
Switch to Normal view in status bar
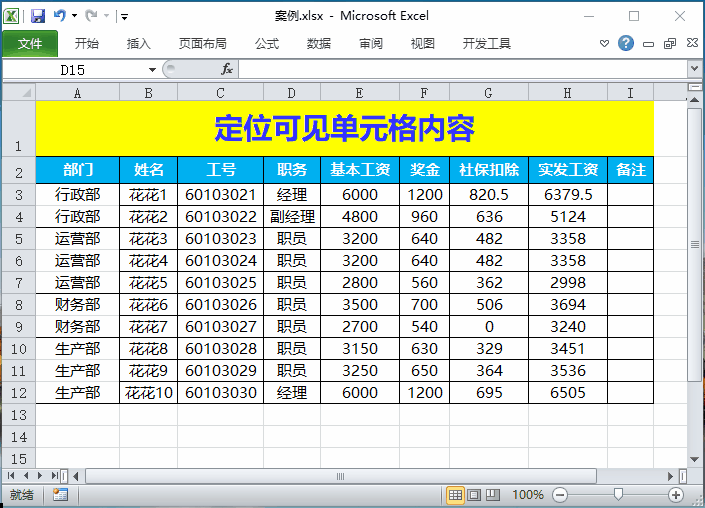coord(455,495)
